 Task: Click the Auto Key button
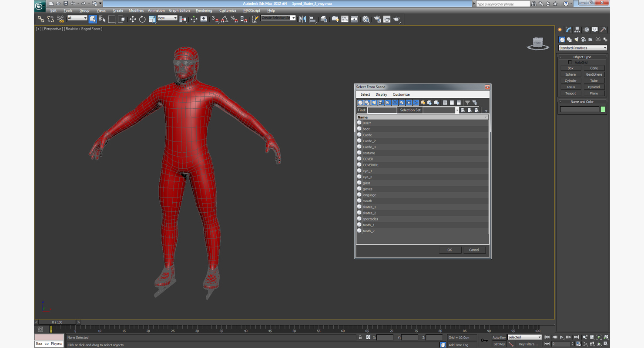click(499, 338)
